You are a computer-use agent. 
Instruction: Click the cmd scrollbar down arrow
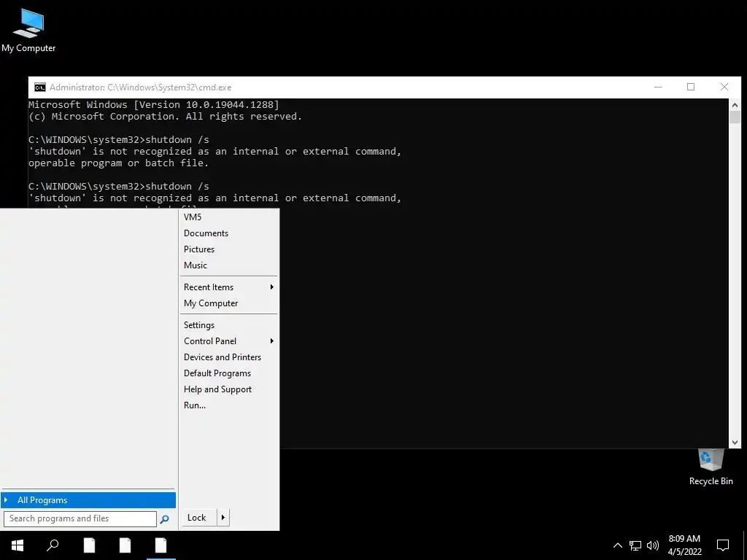tap(735, 443)
